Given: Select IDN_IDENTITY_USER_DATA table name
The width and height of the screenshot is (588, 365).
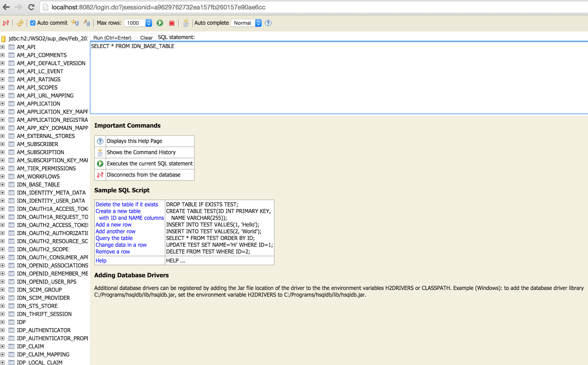Looking at the screenshot, I should 51,201.
